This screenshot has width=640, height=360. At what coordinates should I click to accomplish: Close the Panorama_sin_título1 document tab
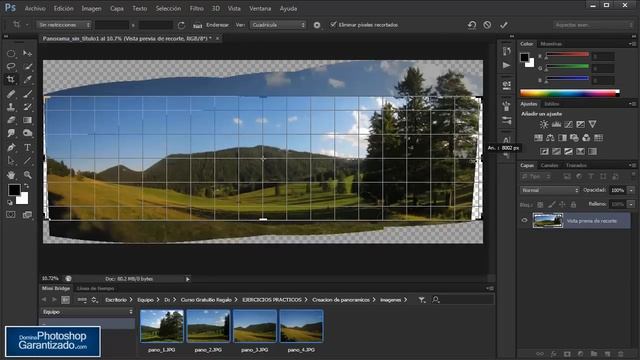[x=218, y=38]
